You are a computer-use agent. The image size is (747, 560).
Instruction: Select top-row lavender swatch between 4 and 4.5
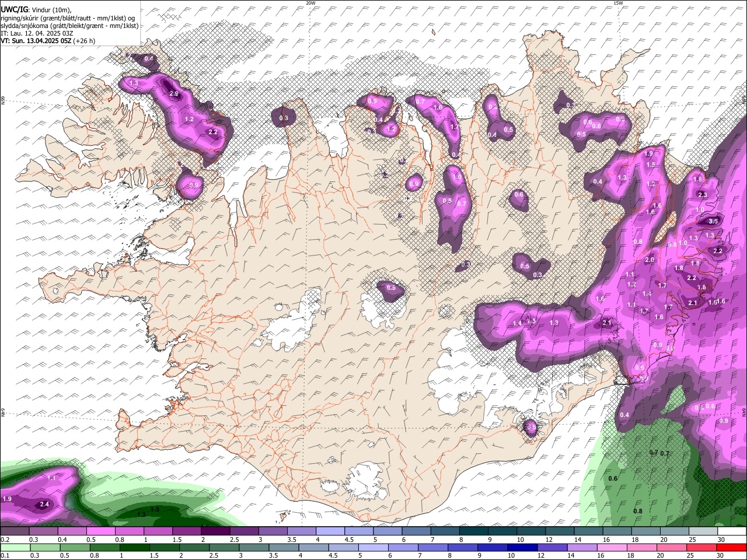pos(330,531)
